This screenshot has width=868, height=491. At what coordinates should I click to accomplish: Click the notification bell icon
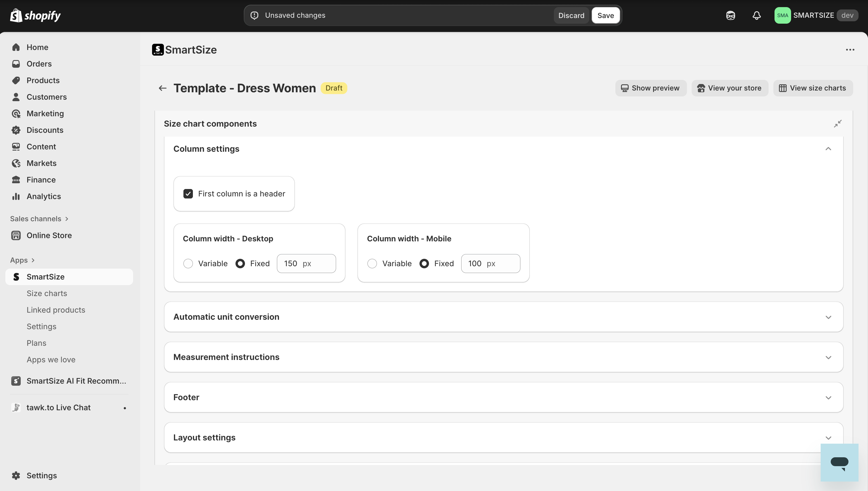pos(756,15)
